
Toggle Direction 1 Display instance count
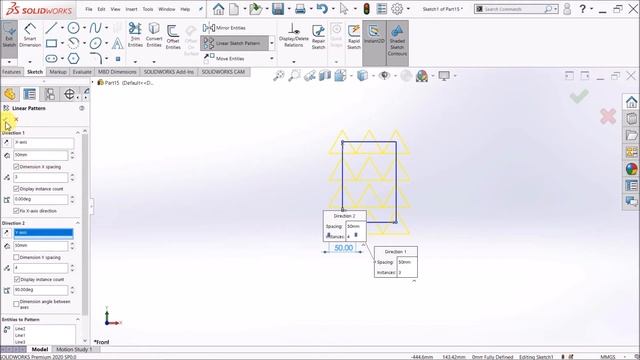16,189
